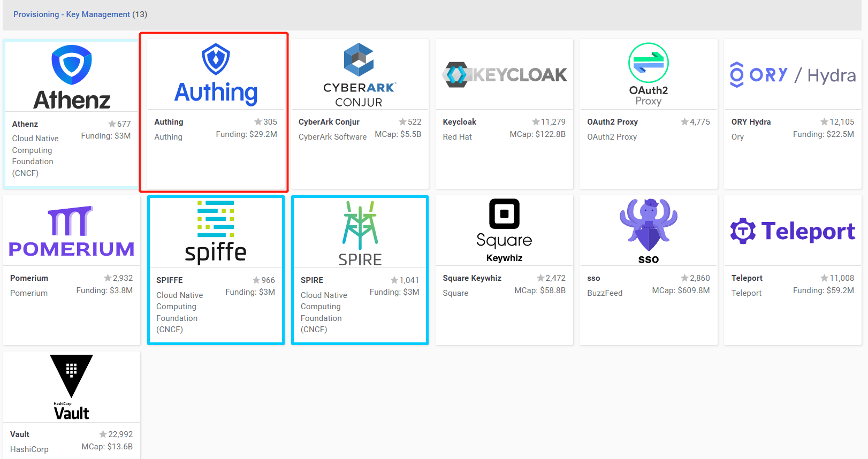
Task: Click Funding: $3M on Athenz card
Action: pos(106,136)
